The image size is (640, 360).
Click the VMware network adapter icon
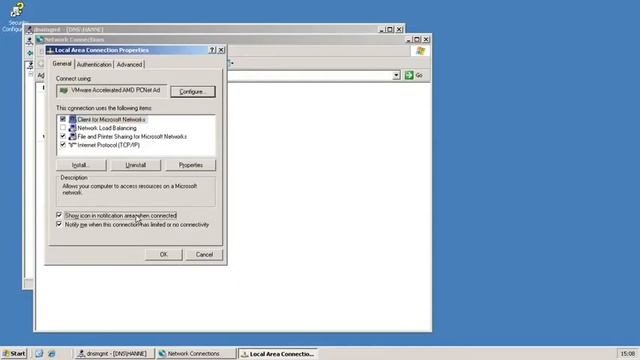pos(64,90)
